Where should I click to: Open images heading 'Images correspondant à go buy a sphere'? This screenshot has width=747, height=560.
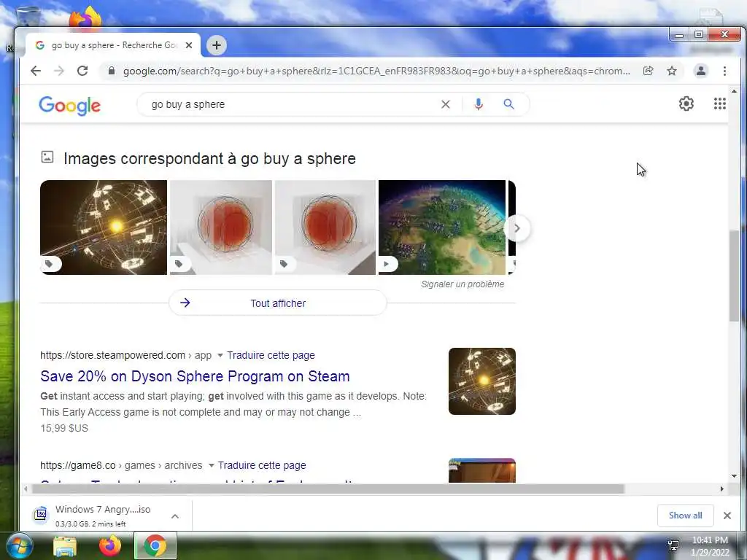point(209,158)
